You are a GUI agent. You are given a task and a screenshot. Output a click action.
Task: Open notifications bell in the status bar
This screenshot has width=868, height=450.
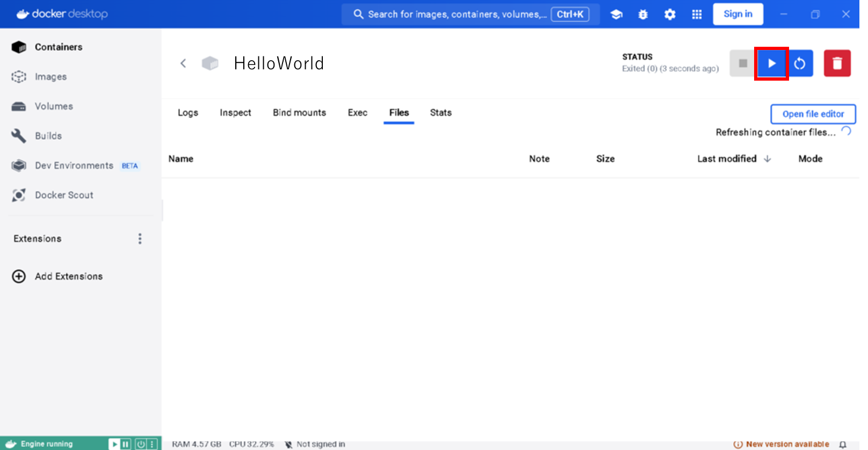(843, 444)
